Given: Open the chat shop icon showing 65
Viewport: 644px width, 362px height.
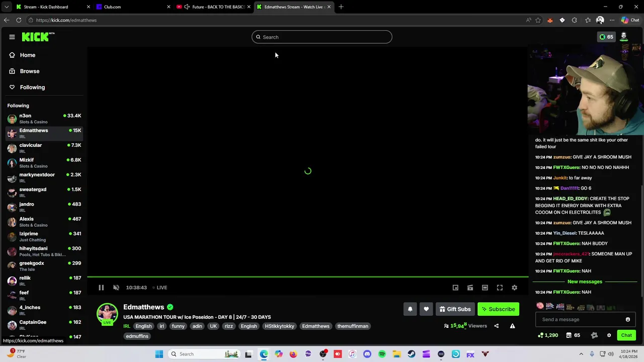Looking at the screenshot, I should (573, 335).
